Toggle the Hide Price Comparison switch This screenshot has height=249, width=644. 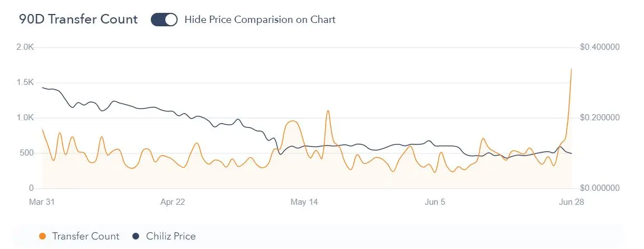[164, 20]
